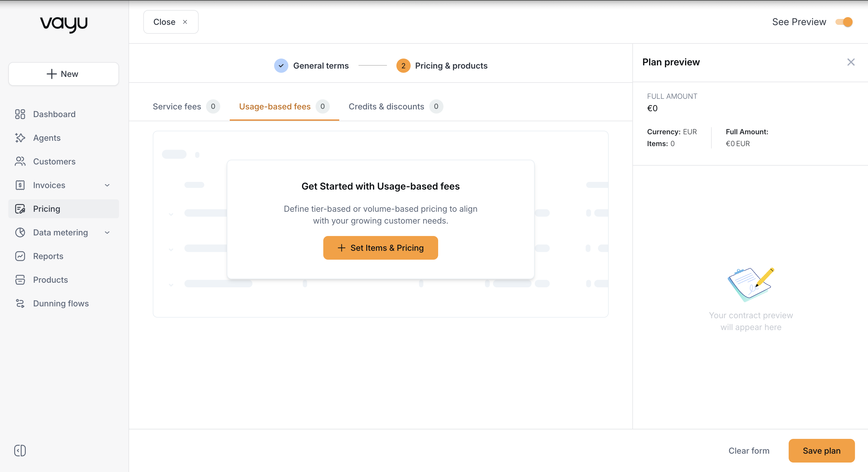Click the Dunning flows icon
The image size is (868, 472).
(x=20, y=303)
